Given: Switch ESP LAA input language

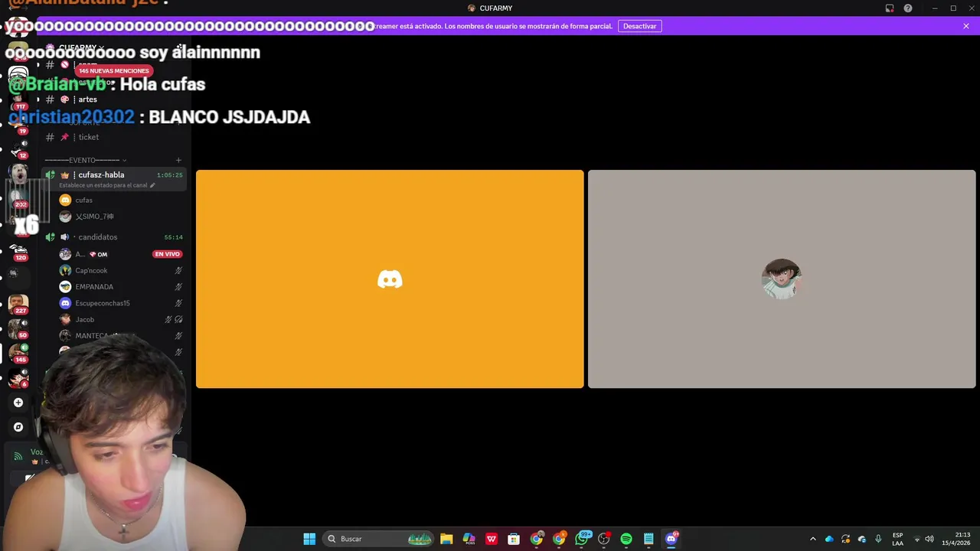Looking at the screenshot, I should (x=897, y=539).
